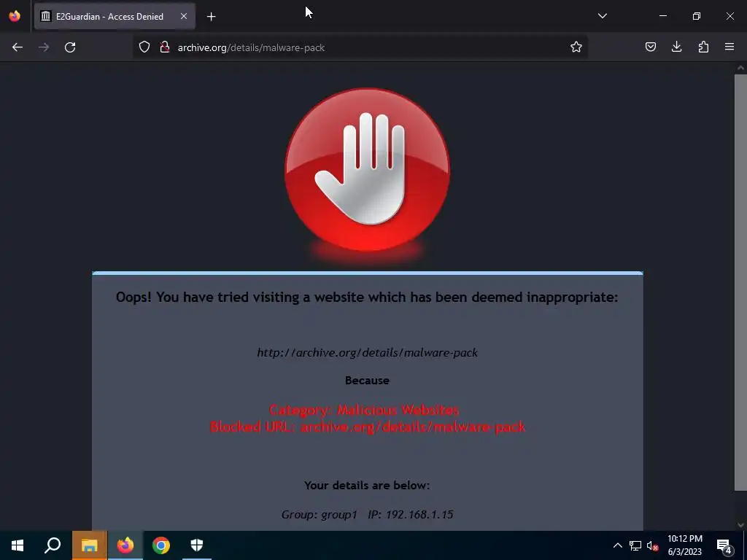Bookmark this page with the star icon
747x560 pixels.
pyautogui.click(x=576, y=47)
